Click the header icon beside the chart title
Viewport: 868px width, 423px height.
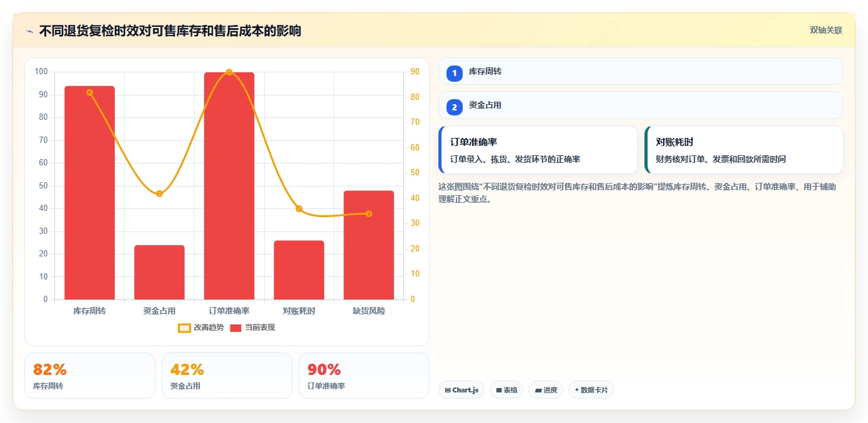point(30,31)
